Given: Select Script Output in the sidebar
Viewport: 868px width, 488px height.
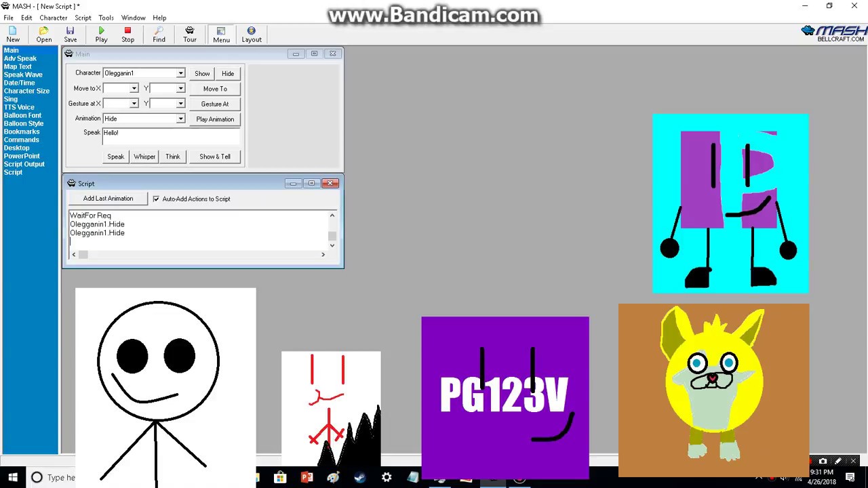Looking at the screenshot, I should click(24, 164).
